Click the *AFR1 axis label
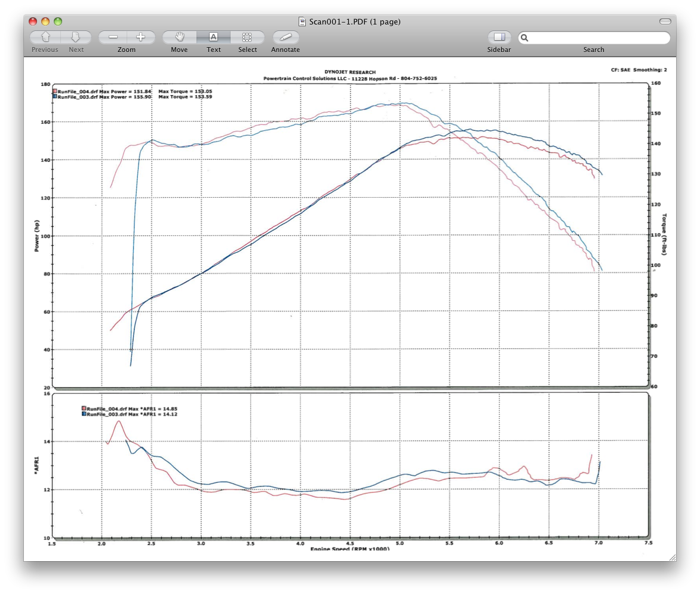 [x=36, y=464]
